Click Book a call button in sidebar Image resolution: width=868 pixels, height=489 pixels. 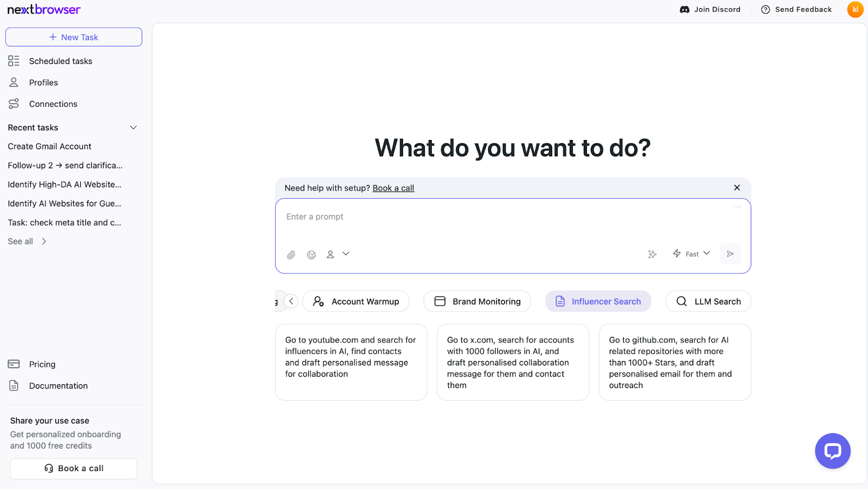(x=74, y=468)
